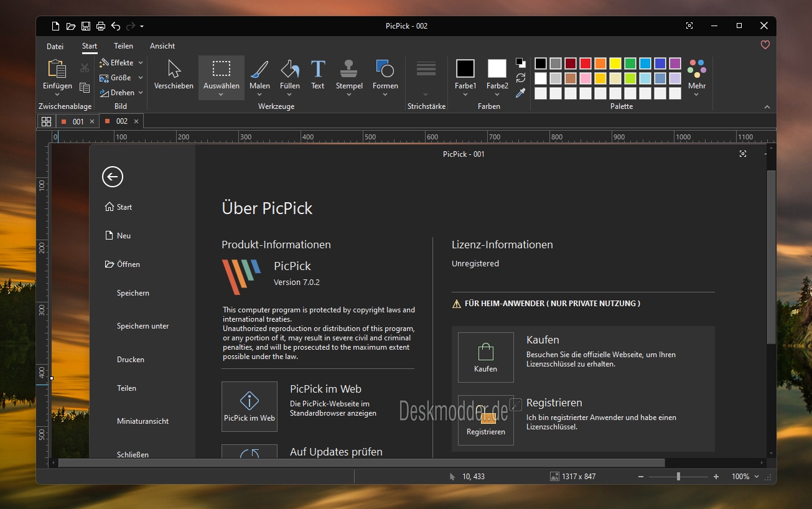Choose the yellow palette swatch

click(x=615, y=63)
